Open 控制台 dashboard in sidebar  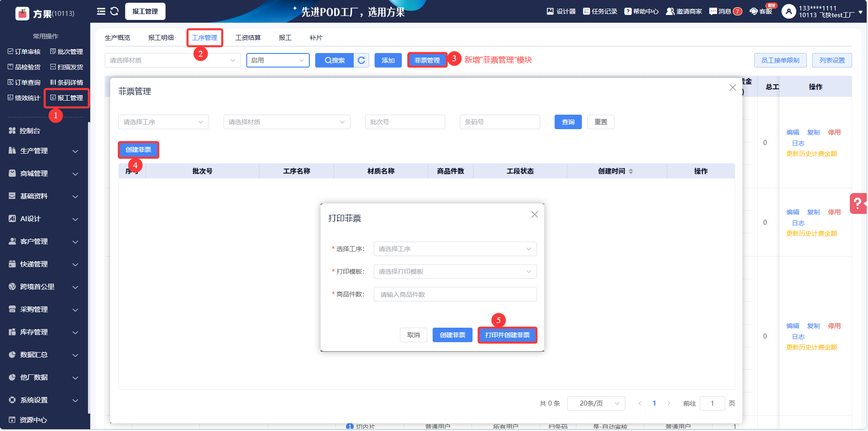coord(30,131)
